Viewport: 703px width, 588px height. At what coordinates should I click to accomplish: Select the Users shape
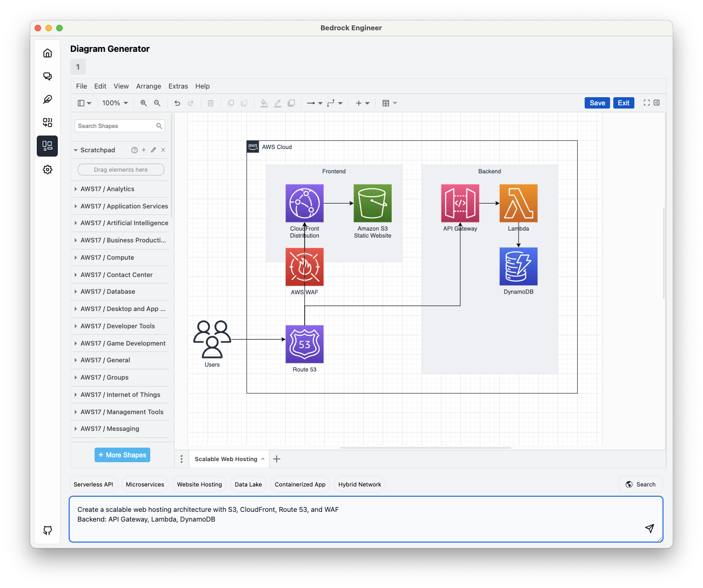click(212, 339)
